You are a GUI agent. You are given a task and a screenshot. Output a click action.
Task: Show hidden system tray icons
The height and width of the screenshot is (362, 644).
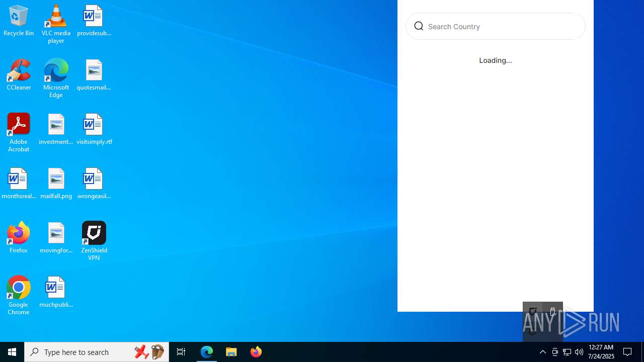(x=542, y=352)
